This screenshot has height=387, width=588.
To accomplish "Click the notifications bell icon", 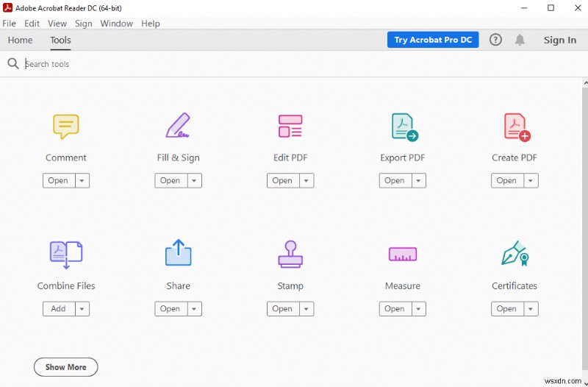I will (520, 40).
